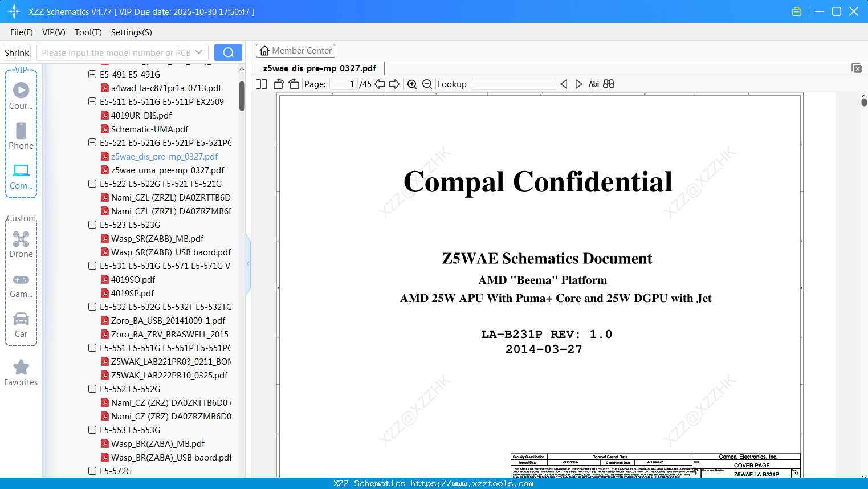
Task: Open the xzztools.com link in status bar
Action: pyautogui.click(x=472, y=483)
